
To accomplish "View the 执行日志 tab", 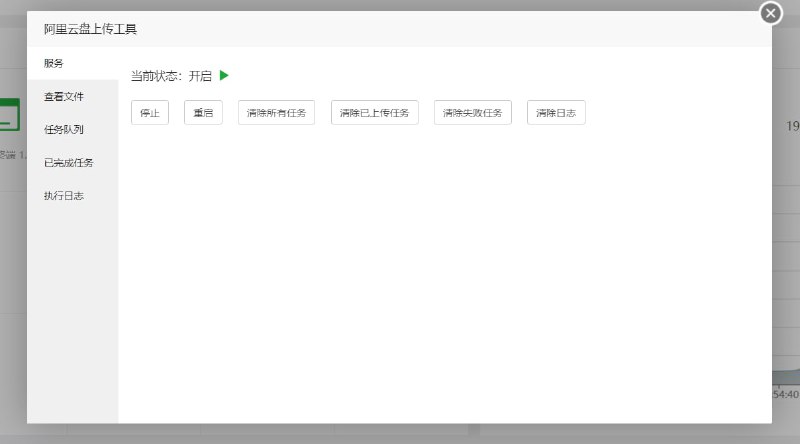I will [x=73, y=196].
